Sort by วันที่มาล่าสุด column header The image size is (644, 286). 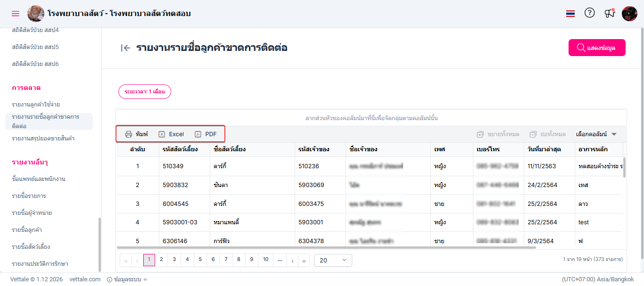coord(549,149)
